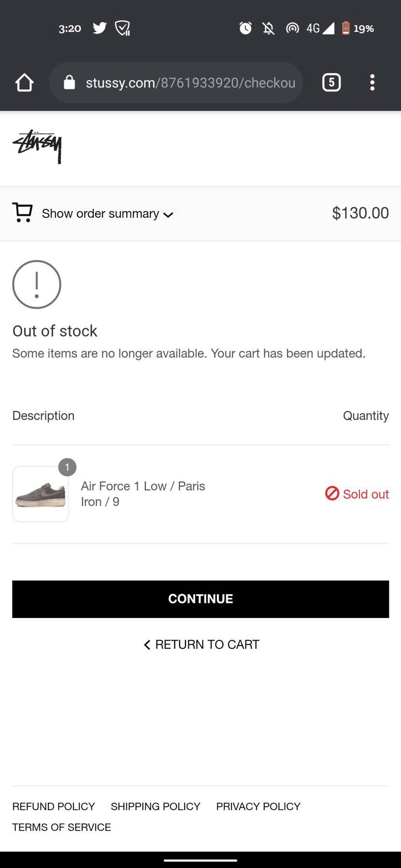401x868 pixels.
Task: Open TERMS OF SERVICE link
Action: pyautogui.click(x=61, y=827)
